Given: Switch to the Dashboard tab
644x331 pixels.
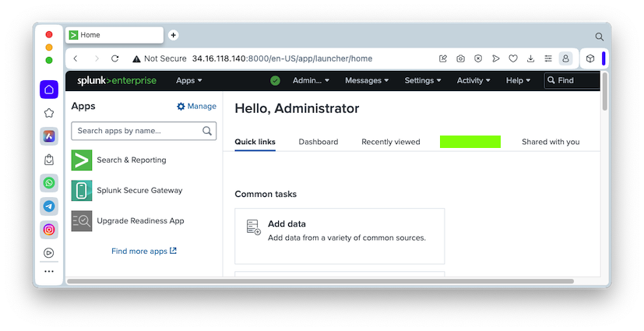Looking at the screenshot, I should pos(318,142).
